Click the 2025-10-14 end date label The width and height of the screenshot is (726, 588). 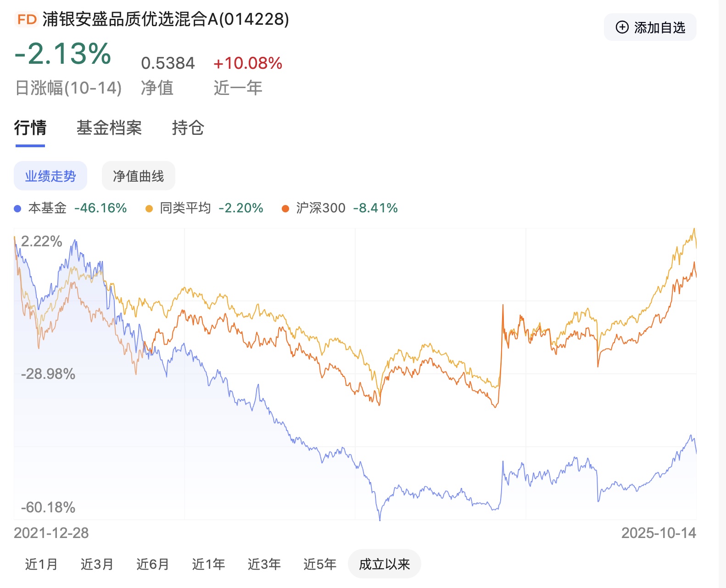(x=659, y=533)
